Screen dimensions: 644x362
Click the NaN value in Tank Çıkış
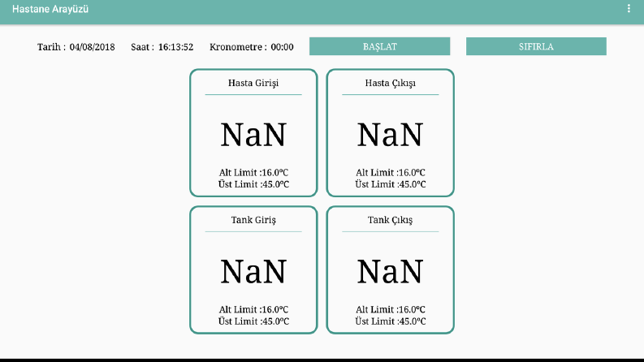pyautogui.click(x=390, y=272)
